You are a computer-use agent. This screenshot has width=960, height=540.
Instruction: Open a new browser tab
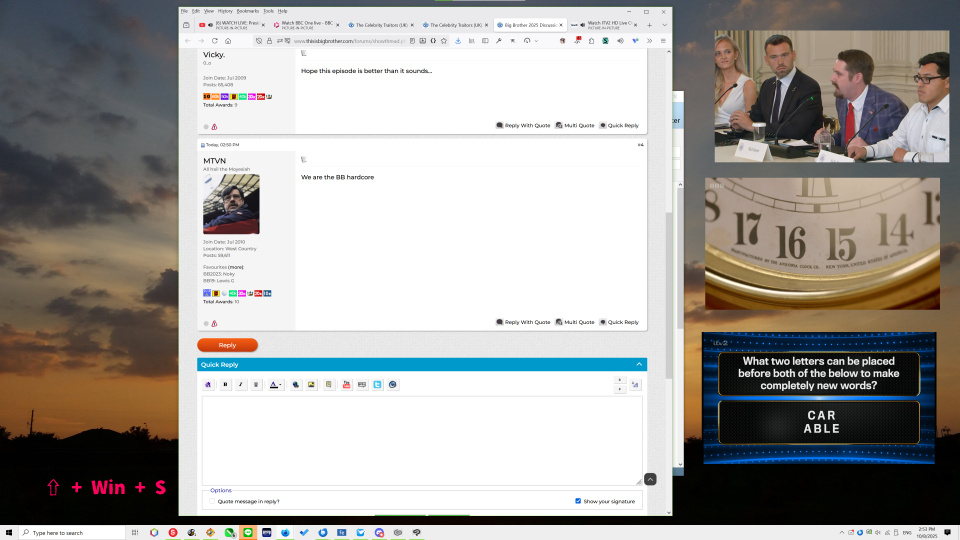(x=650, y=25)
